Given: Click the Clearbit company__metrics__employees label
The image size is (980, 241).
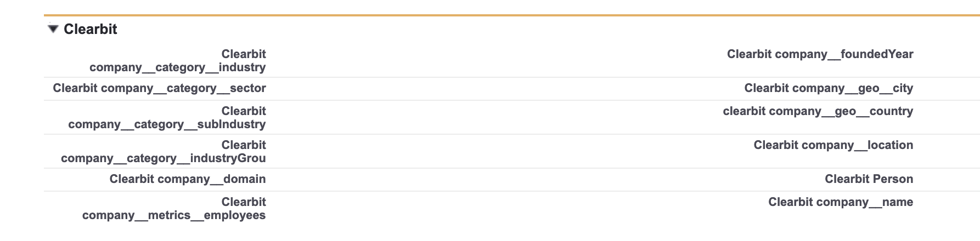Looking at the screenshot, I should point(174,209).
